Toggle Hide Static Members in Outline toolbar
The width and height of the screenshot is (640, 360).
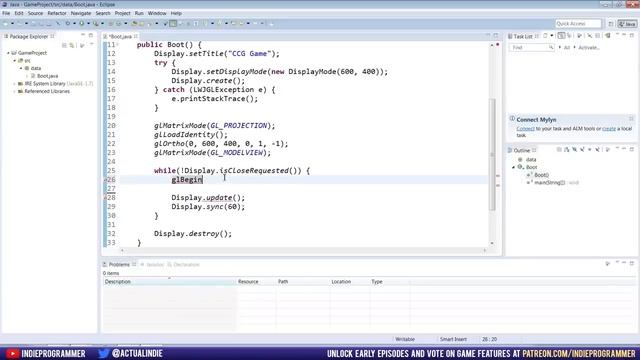coord(582,150)
